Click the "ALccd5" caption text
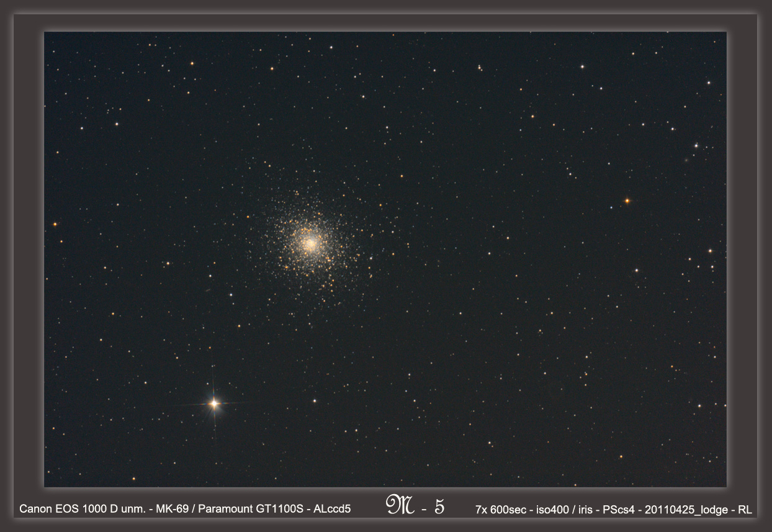The image size is (772, 532). [x=333, y=509]
